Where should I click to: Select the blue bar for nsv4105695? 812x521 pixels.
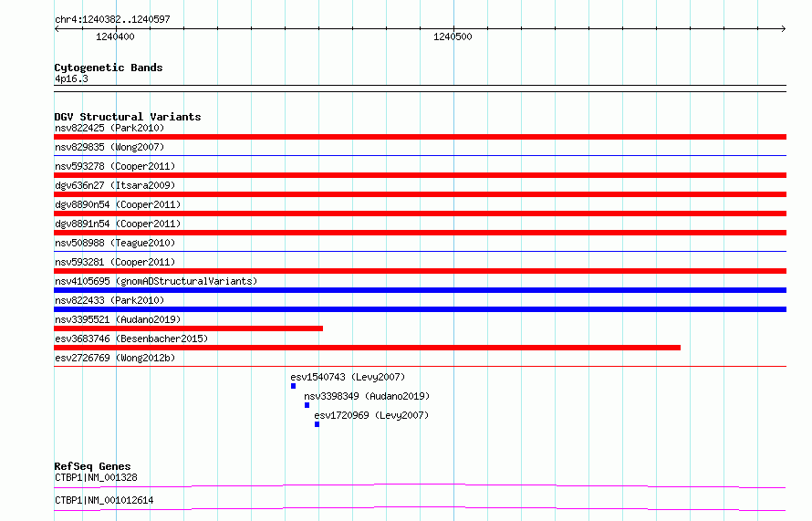tap(420, 290)
